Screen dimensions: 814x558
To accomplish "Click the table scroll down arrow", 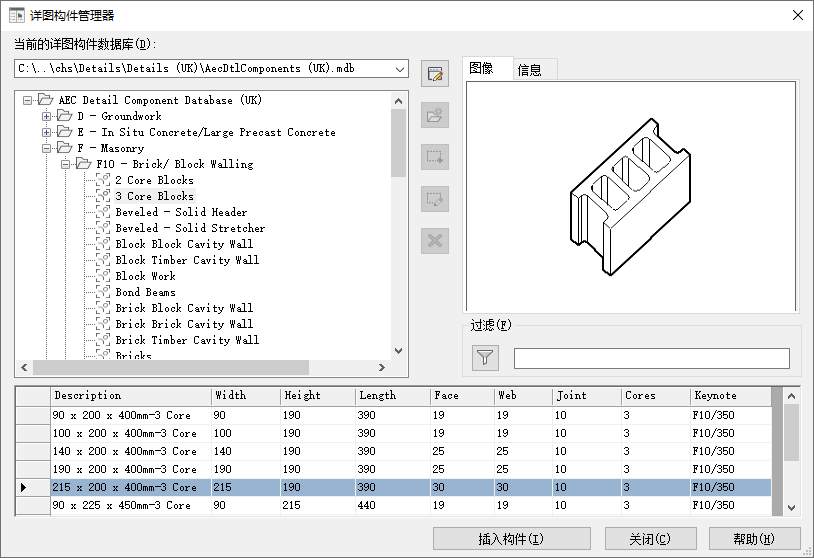I will click(x=791, y=508).
